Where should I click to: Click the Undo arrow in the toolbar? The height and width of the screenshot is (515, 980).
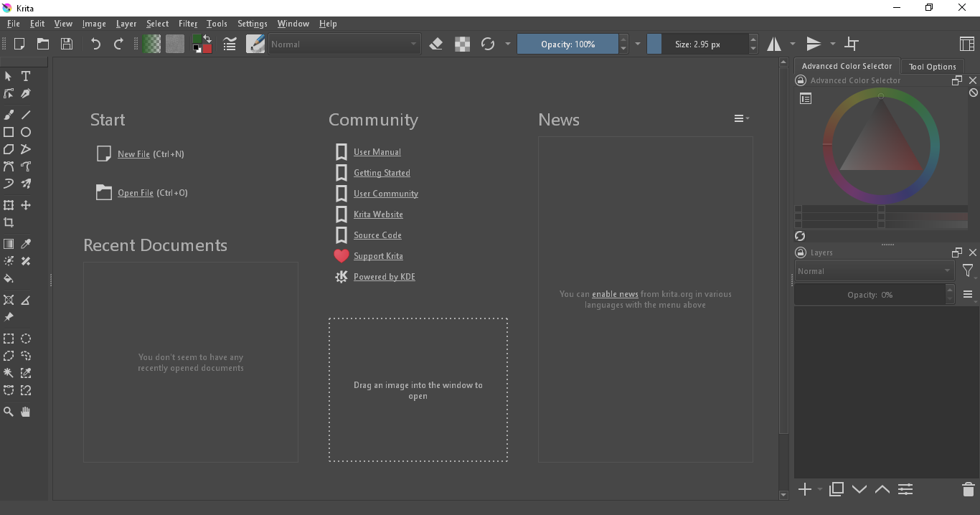tap(95, 44)
